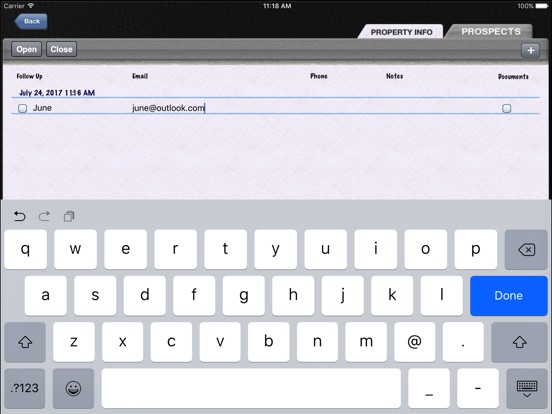Tap the Phone column header
552x414 pixels.
pos(319,76)
